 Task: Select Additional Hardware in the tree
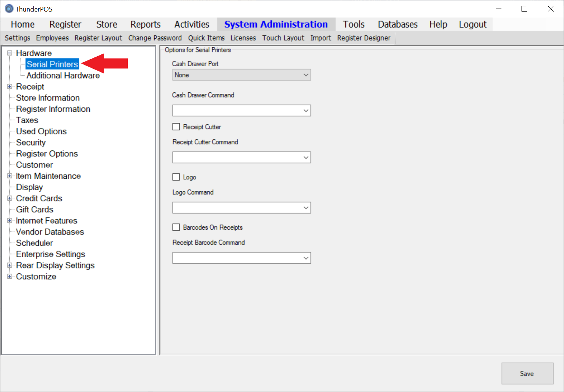[x=63, y=76]
